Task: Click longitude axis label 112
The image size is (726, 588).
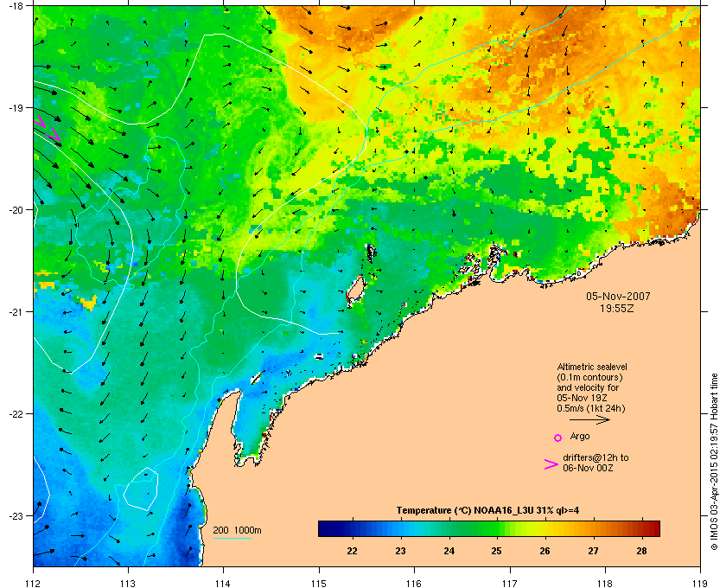Action: pyautogui.click(x=33, y=583)
